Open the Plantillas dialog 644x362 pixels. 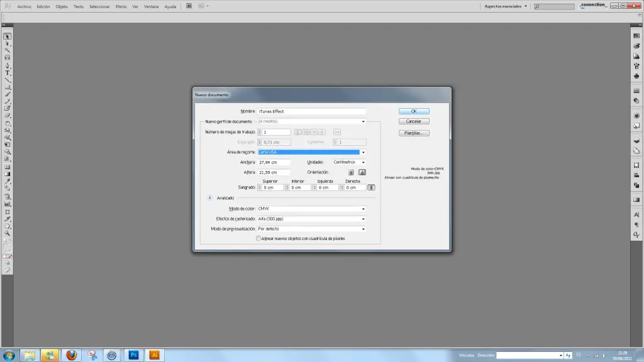point(414,133)
